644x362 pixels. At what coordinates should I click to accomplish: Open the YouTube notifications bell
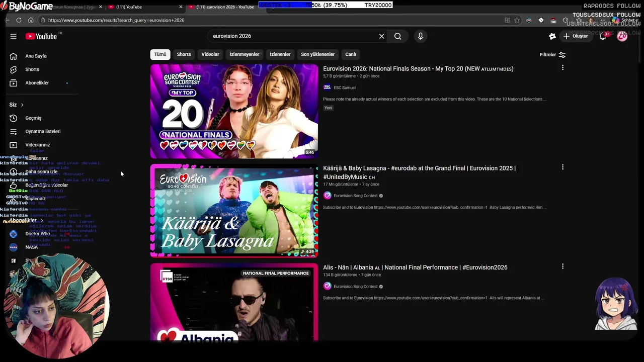coord(603,36)
